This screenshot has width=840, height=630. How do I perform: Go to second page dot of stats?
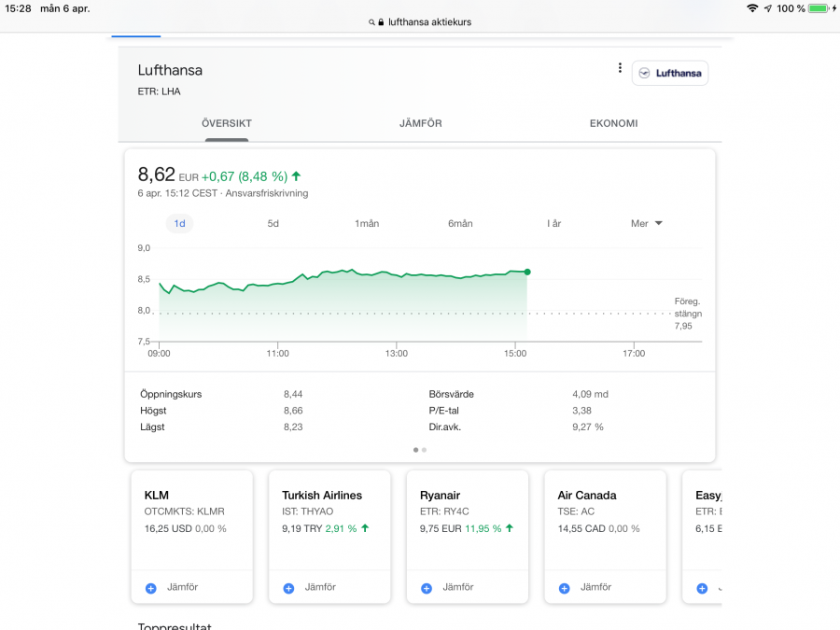tap(425, 450)
